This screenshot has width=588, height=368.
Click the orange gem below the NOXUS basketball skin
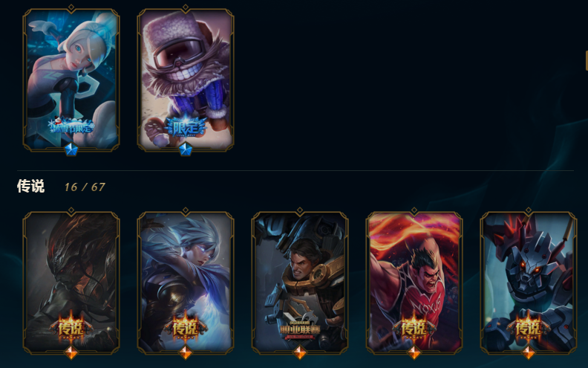click(x=414, y=352)
